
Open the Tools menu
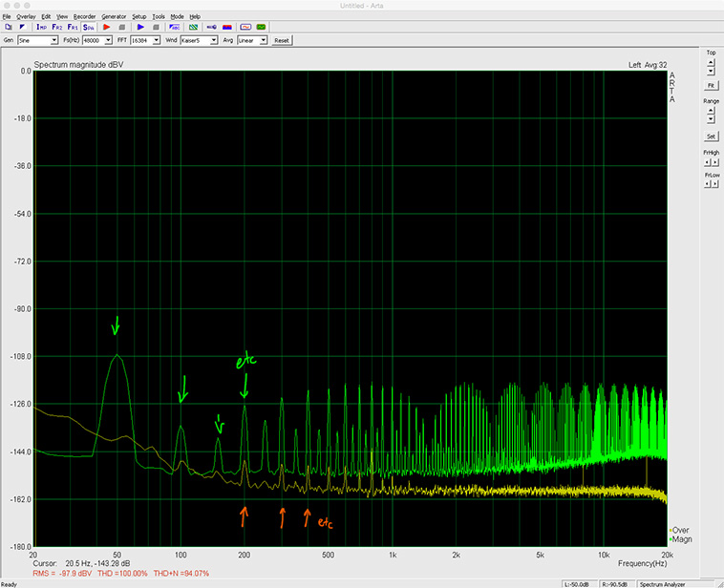tap(159, 16)
